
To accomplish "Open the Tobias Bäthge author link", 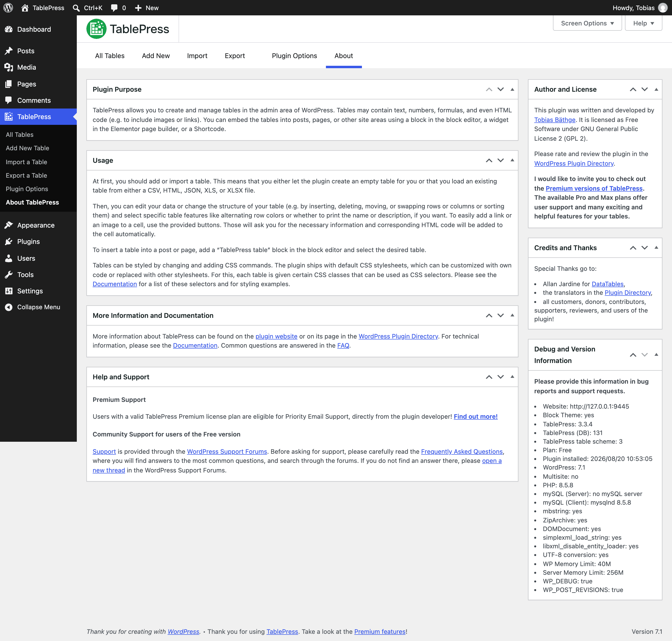I will pyautogui.click(x=555, y=120).
